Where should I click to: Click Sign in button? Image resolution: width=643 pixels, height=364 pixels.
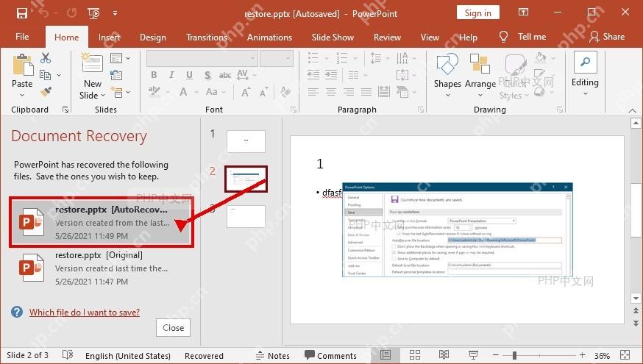click(x=478, y=13)
